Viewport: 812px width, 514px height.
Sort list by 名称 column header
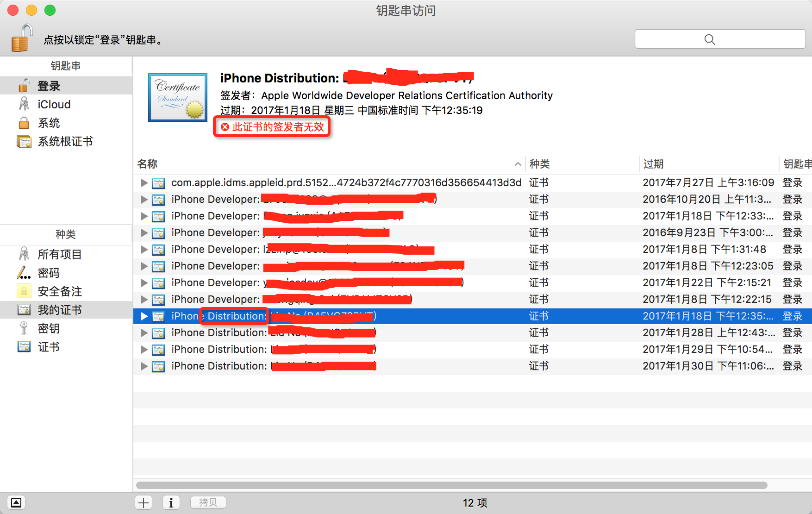tap(329, 164)
